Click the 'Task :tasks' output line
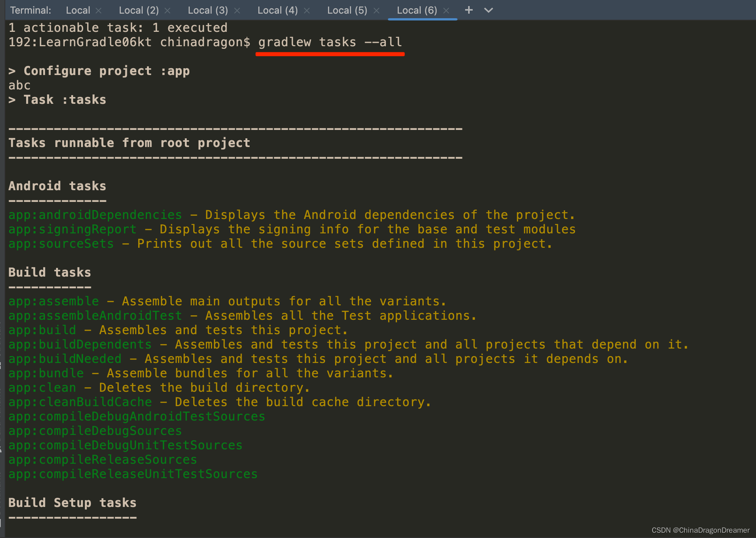This screenshot has height=538, width=756. (x=57, y=100)
